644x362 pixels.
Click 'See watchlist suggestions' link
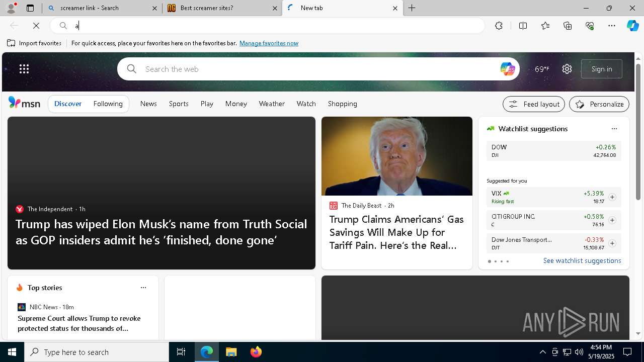pos(582,260)
